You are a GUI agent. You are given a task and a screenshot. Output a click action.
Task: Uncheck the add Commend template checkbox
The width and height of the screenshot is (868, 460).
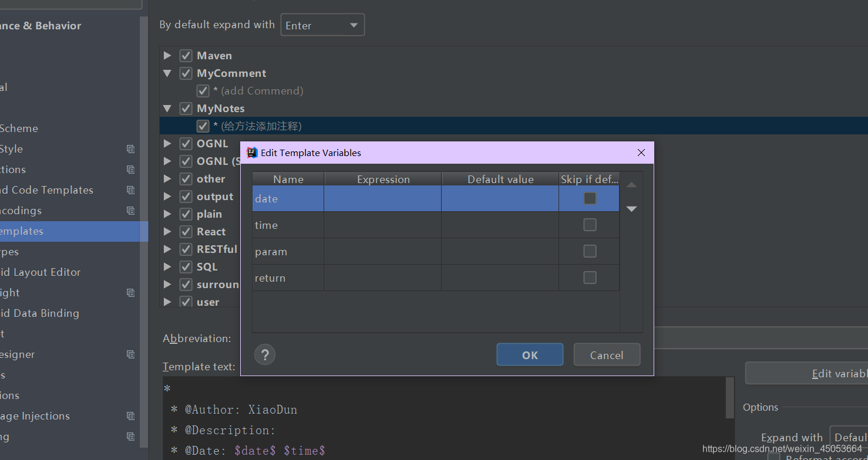(x=203, y=91)
